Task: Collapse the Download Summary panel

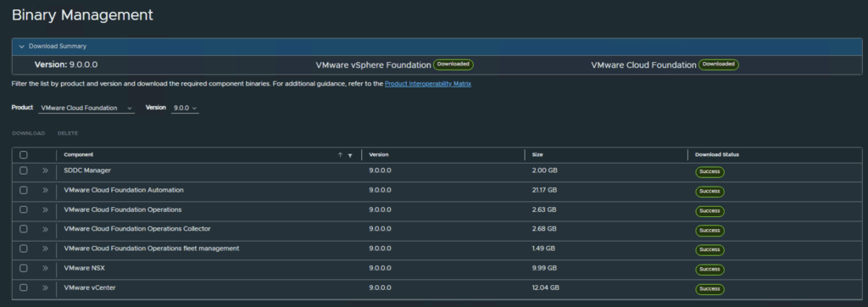Action: [21, 47]
